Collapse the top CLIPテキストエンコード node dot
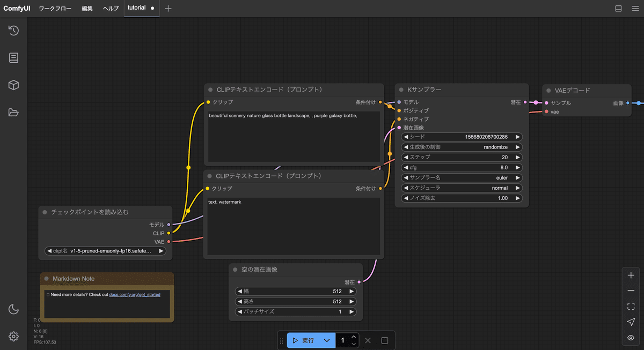This screenshot has width=644, height=350. tap(210, 90)
